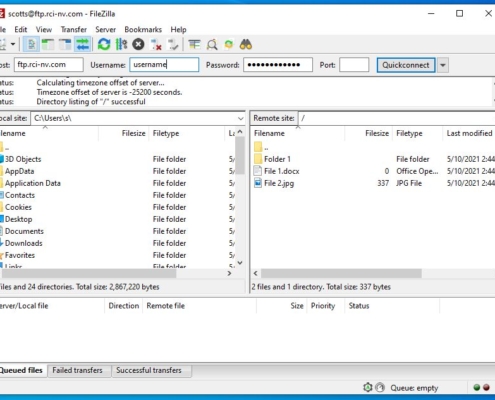Click the Remote site path field
This screenshot has height=400, width=495.
(x=397, y=118)
